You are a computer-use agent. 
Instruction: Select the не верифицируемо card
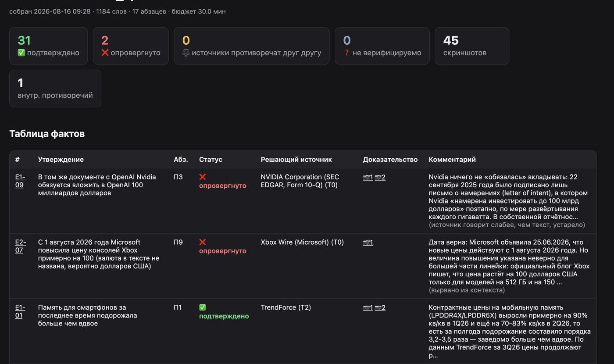[382, 46]
